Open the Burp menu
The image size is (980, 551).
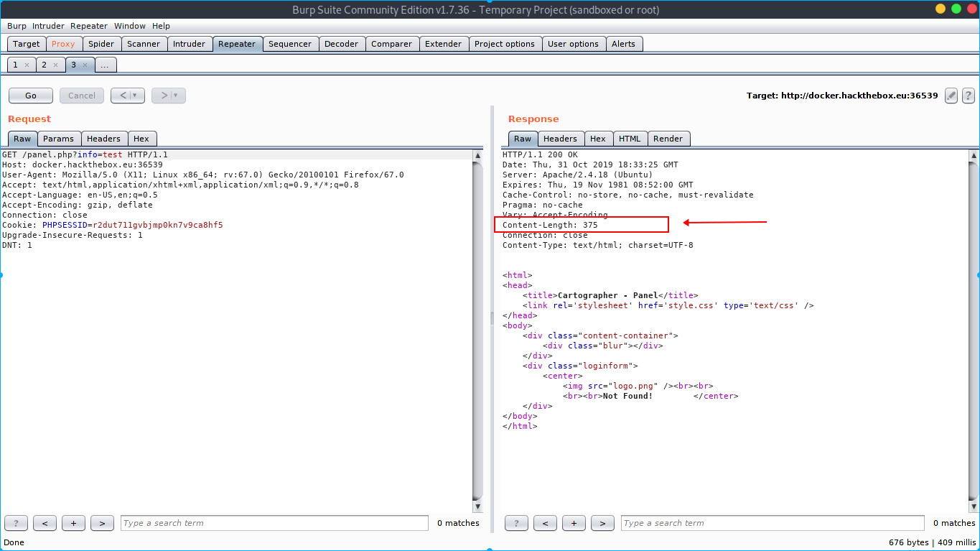(17, 26)
